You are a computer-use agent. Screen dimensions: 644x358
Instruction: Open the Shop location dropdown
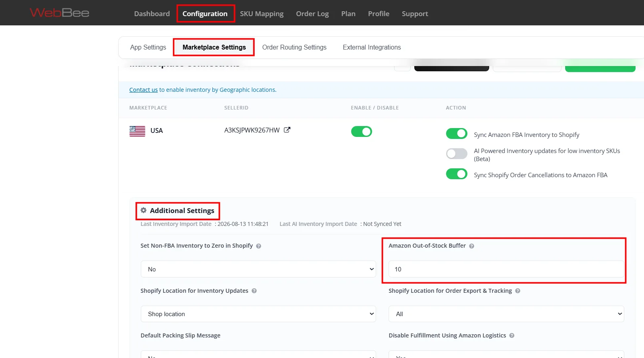(x=258, y=314)
